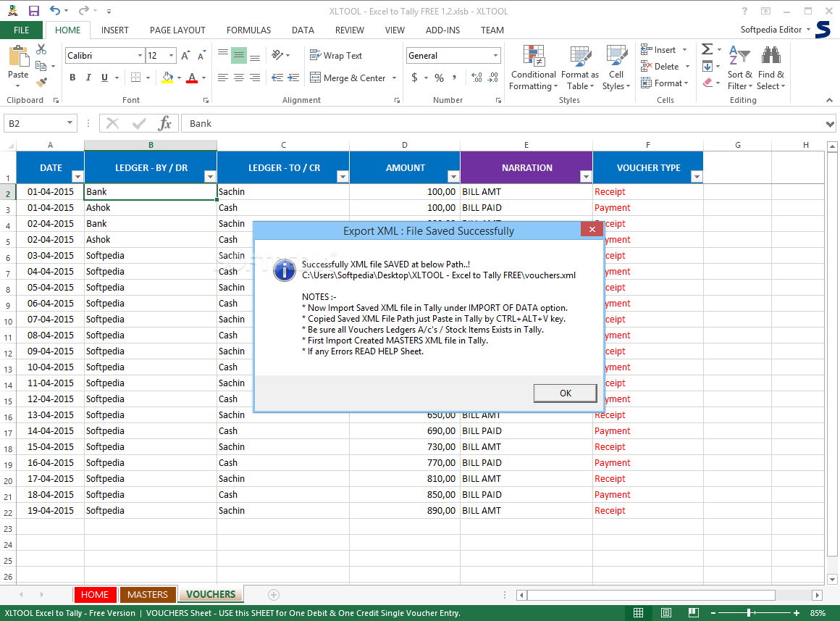Click the Decrease Decimal icon
The width and height of the screenshot is (840, 621).
click(x=493, y=78)
